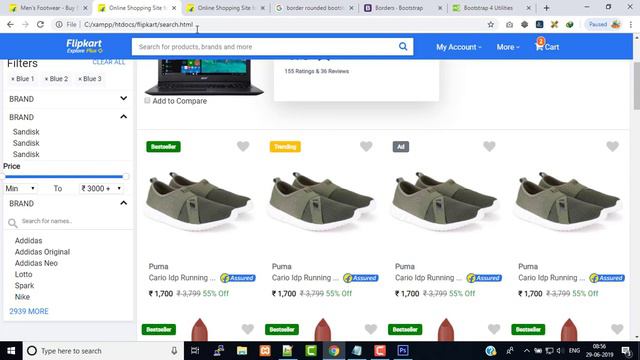Click the Assured badge on Bestseller shoe
This screenshot has width=640, height=360.
coord(238,278)
